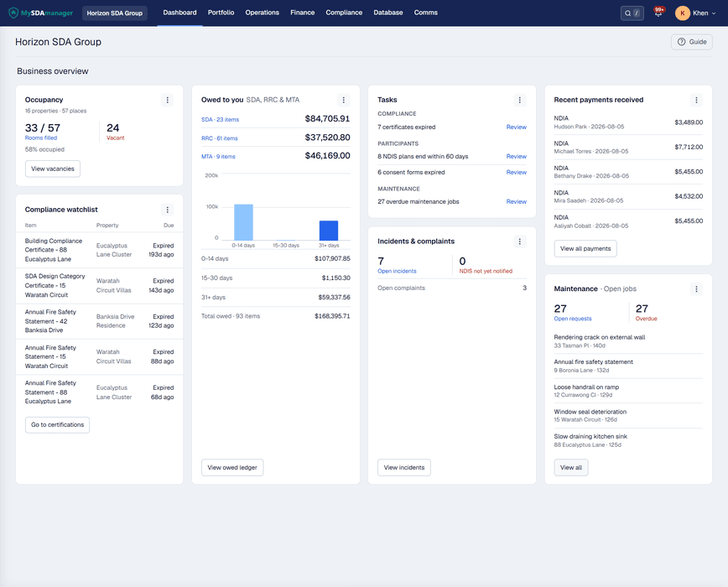Click the Khen user avatar
728x587 pixels.
tap(682, 13)
